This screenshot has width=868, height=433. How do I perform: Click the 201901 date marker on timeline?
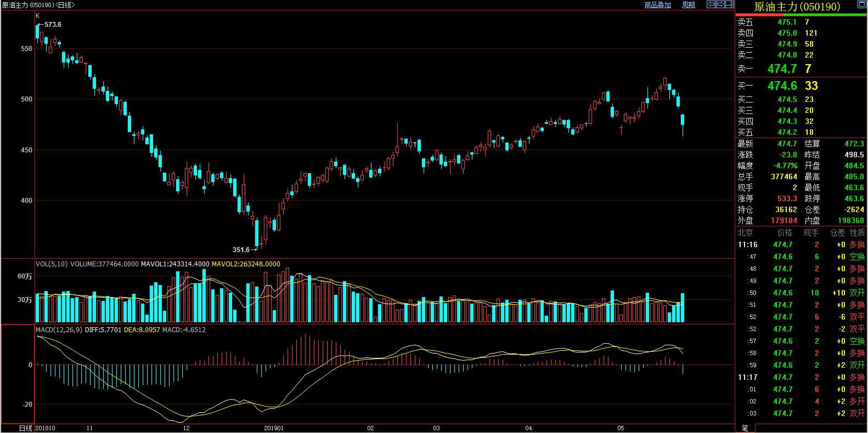(x=274, y=428)
